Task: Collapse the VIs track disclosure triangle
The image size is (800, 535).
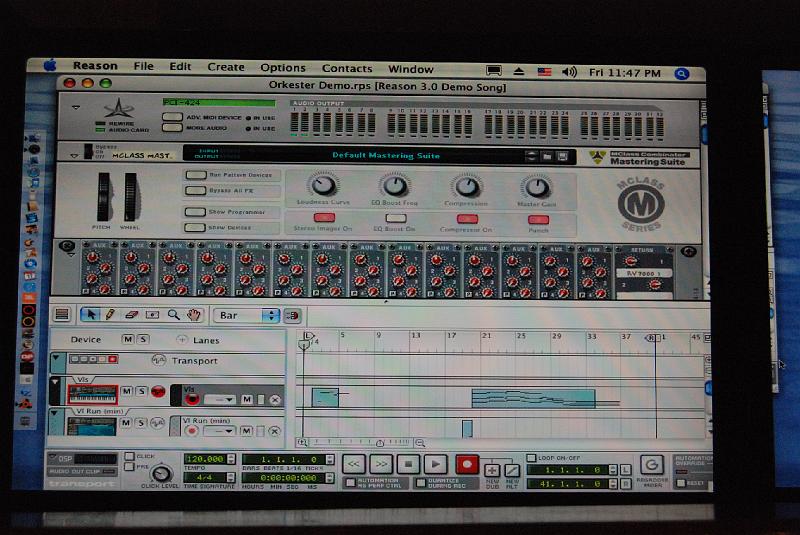Action: [55, 383]
